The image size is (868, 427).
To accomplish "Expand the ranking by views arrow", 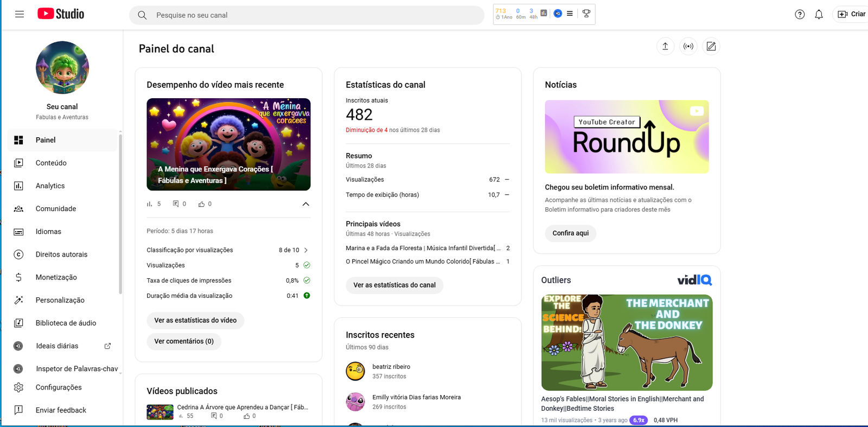I will [x=306, y=250].
